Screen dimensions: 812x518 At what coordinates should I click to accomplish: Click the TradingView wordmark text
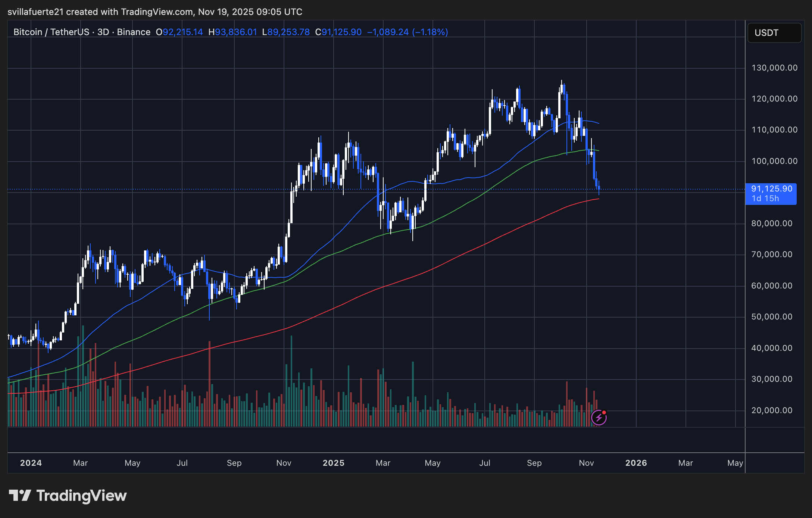[81, 496]
